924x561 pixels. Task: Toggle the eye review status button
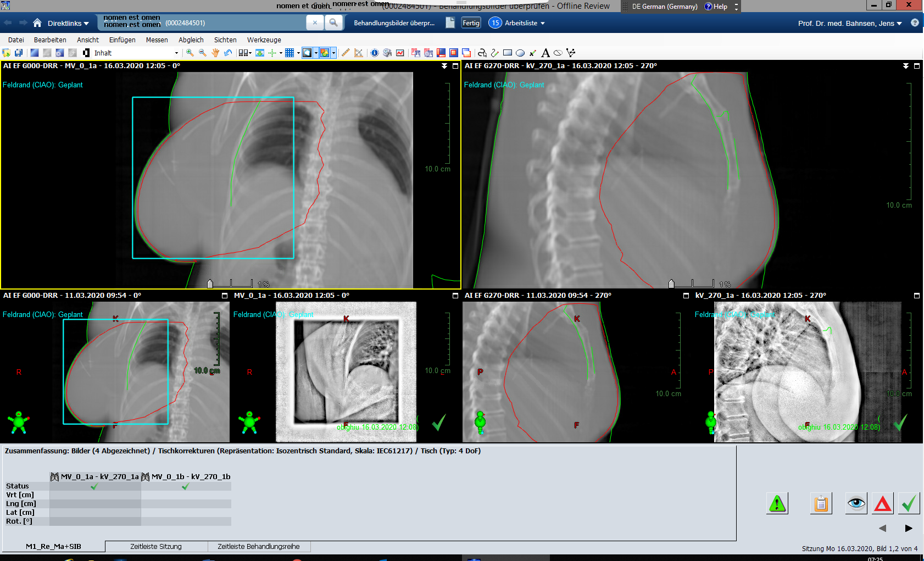[x=856, y=503]
